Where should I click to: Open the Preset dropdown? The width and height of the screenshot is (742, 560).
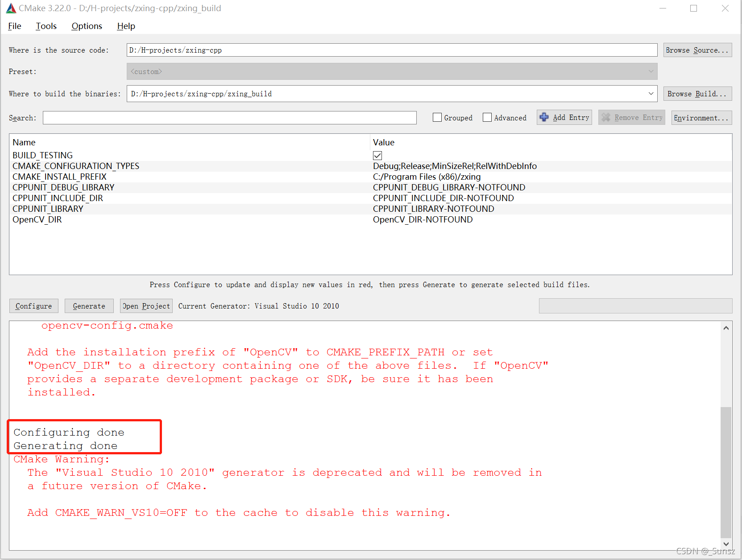click(651, 71)
